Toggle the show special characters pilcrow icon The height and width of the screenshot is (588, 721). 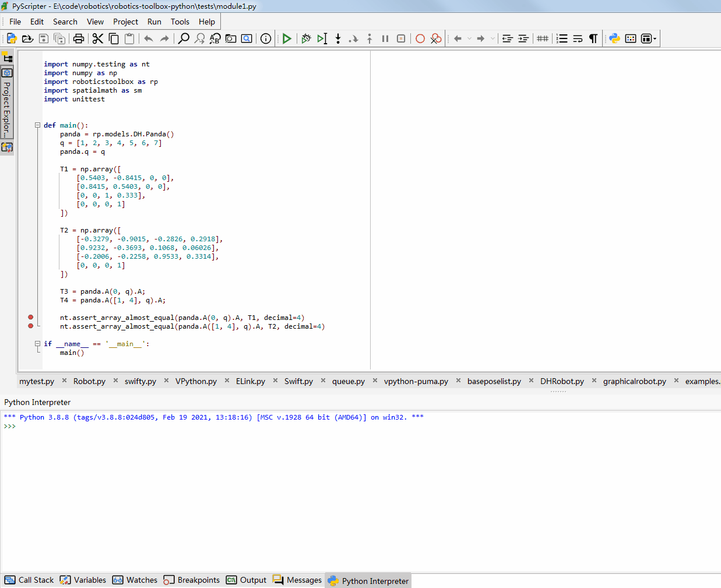coord(593,38)
